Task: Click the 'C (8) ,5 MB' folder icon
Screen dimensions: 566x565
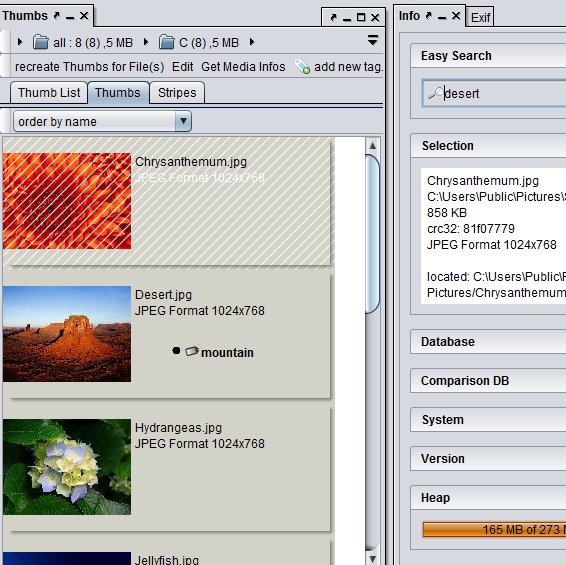Action: (x=166, y=42)
